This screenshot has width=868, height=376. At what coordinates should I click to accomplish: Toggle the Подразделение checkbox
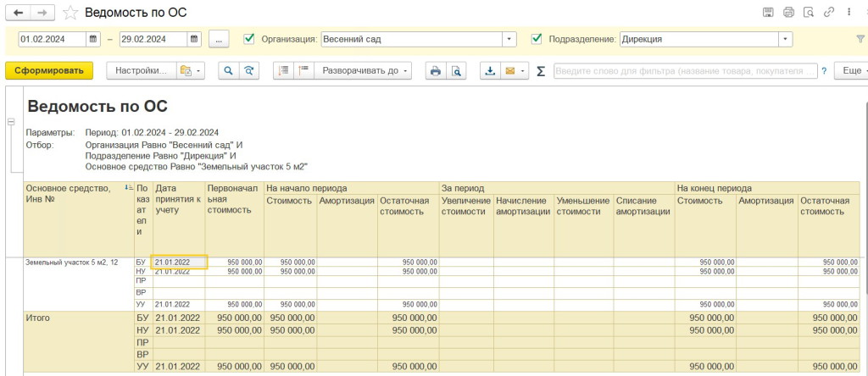coord(537,38)
